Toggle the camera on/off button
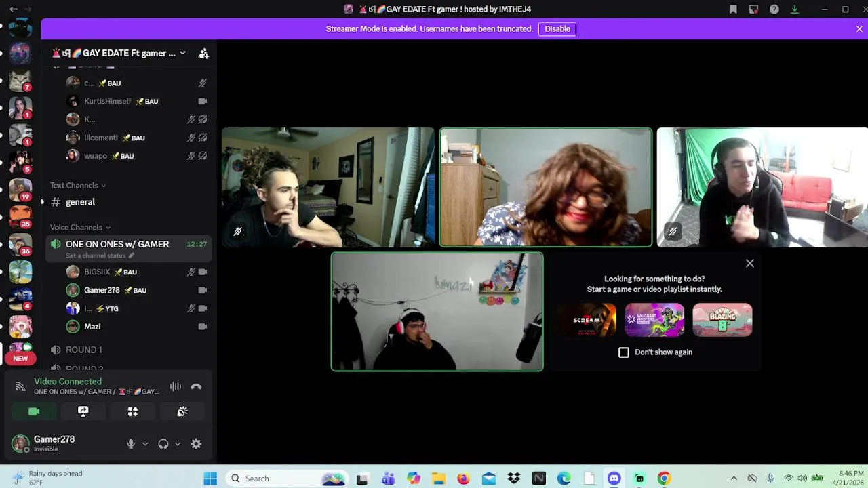 point(34,411)
